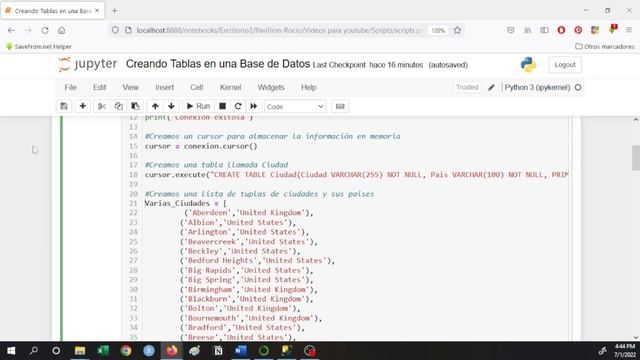640x360 pixels.
Task: Save notebook with the floppy disk icon
Action: click(x=64, y=106)
